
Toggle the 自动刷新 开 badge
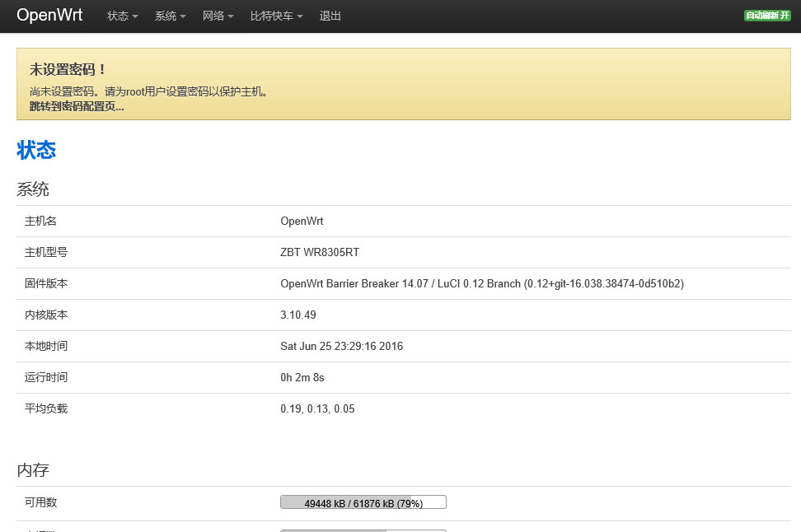766,16
